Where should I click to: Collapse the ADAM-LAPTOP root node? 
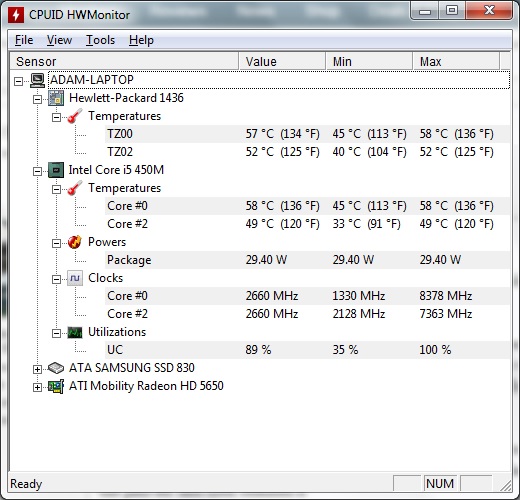(x=19, y=81)
